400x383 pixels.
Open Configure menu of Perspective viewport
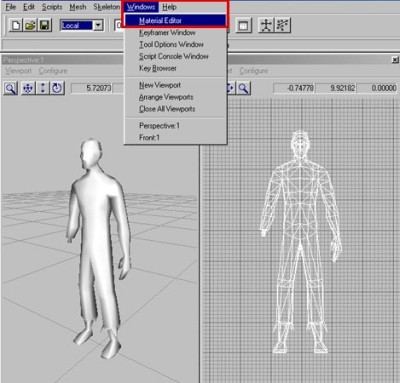(x=53, y=71)
